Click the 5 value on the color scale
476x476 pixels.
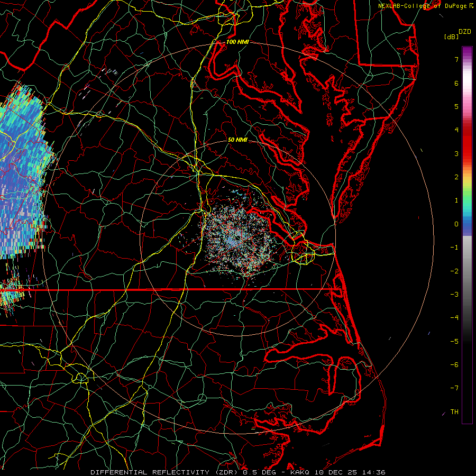tap(456, 106)
